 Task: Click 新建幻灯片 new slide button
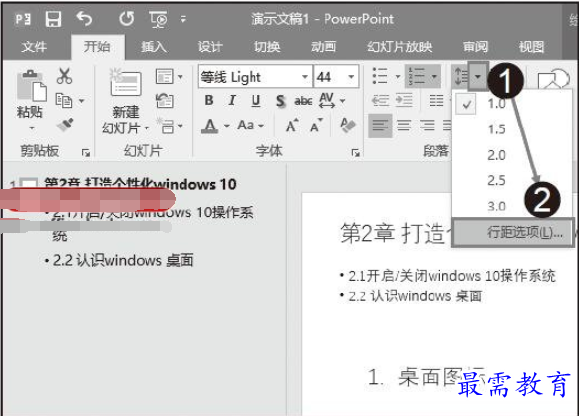[x=126, y=101]
